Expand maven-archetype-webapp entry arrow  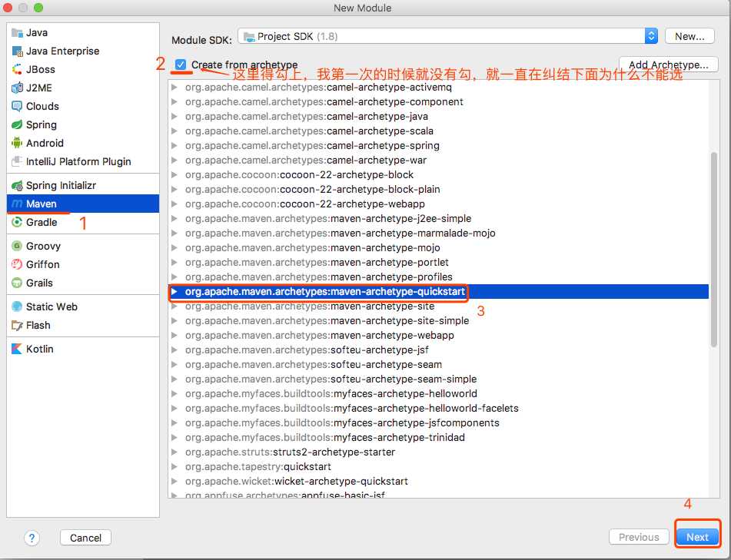[x=174, y=336]
